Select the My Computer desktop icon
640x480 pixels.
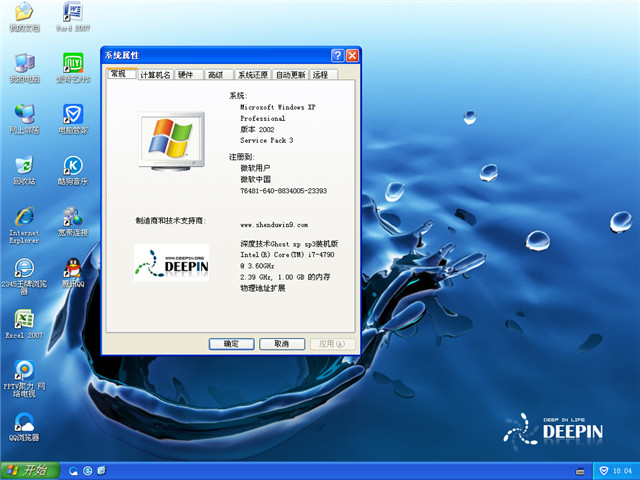tap(24, 68)
